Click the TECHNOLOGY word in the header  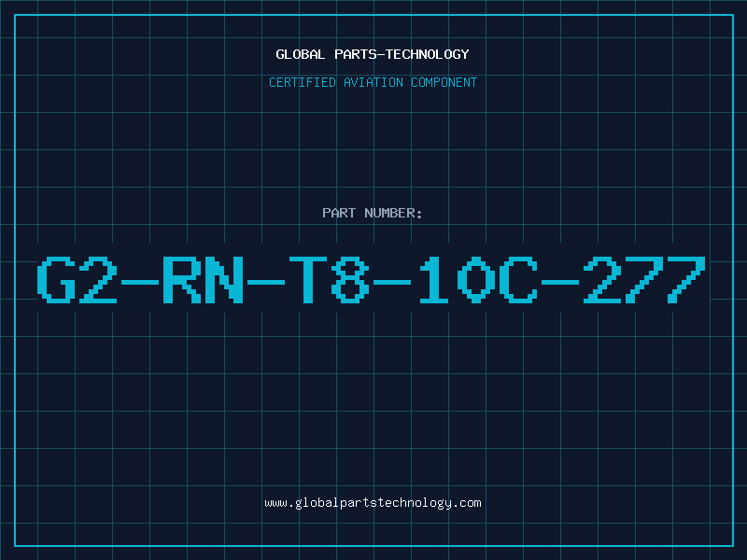coord(428,54)
